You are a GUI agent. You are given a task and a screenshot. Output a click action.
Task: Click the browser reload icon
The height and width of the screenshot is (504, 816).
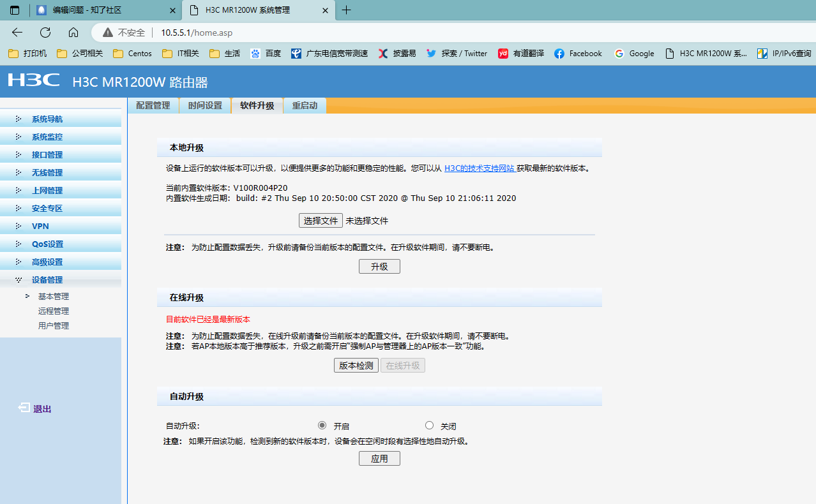coord(45,33)
